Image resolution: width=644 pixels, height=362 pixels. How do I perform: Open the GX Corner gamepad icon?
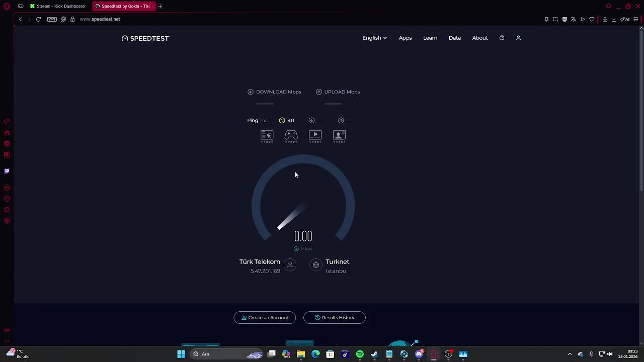pyautogui.click(x=21, y=7)
